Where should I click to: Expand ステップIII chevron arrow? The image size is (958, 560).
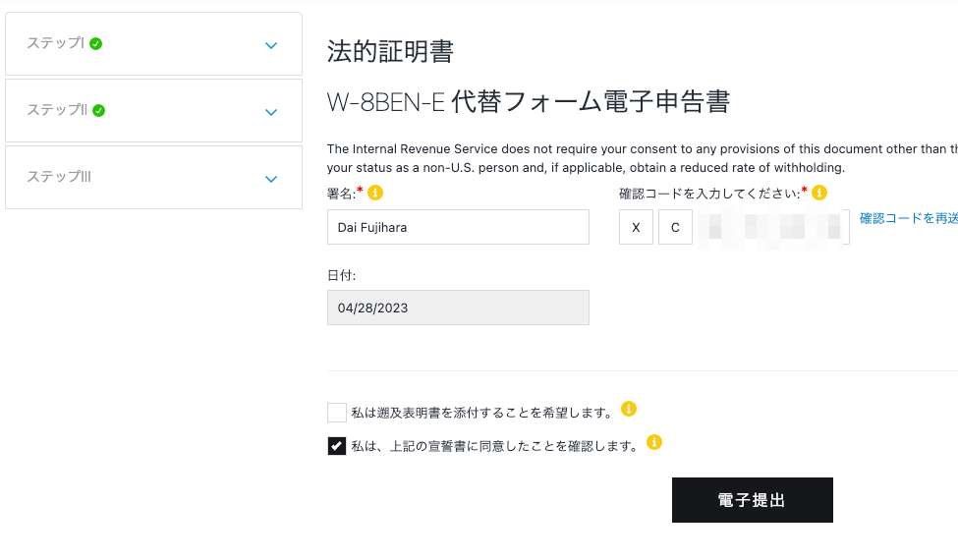point(271,179)
